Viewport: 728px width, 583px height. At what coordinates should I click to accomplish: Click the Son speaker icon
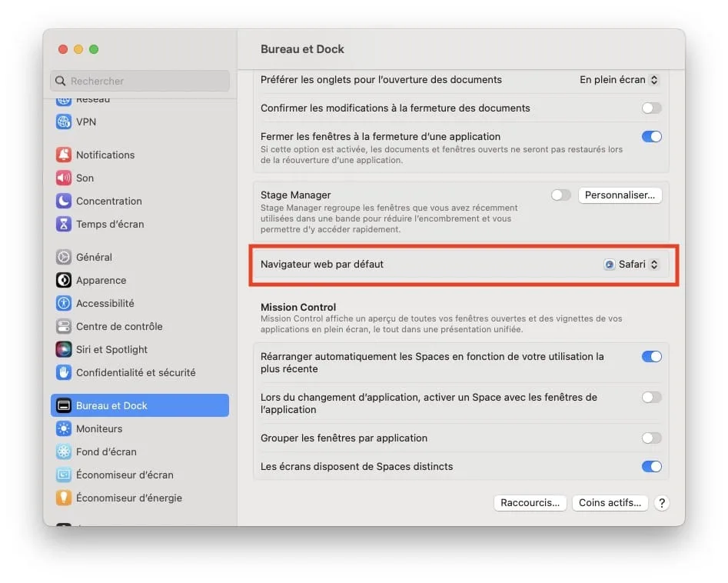click(64, 178)
